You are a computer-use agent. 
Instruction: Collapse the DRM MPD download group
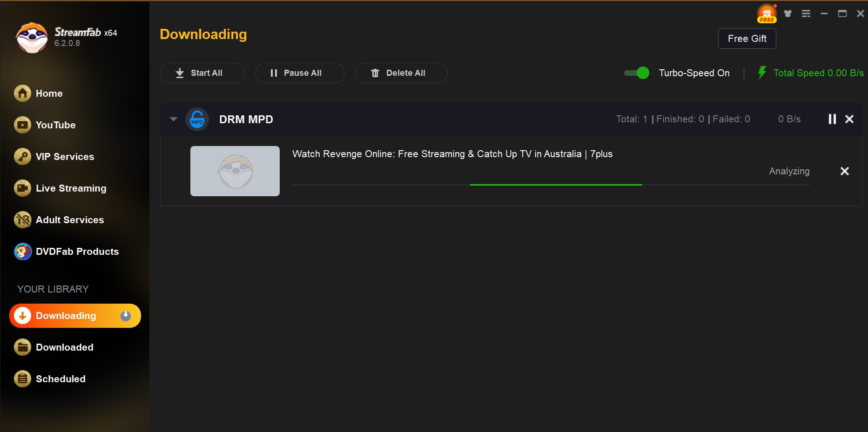[174, 120]
